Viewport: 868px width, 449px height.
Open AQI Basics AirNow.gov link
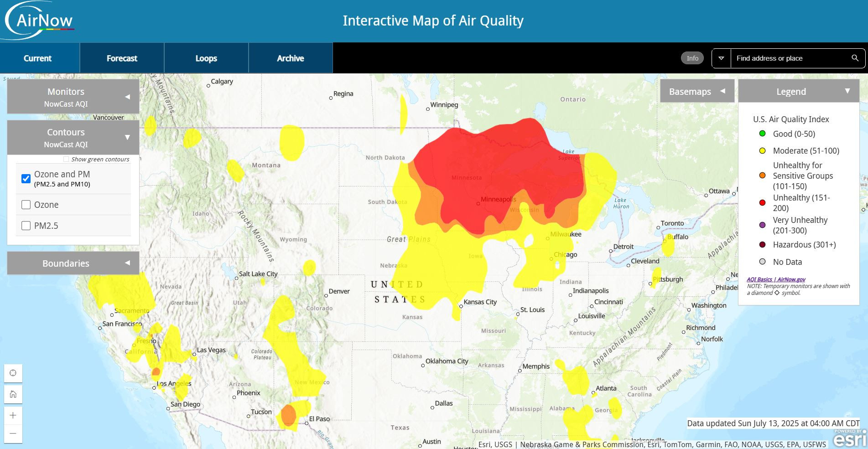(776, 279)
